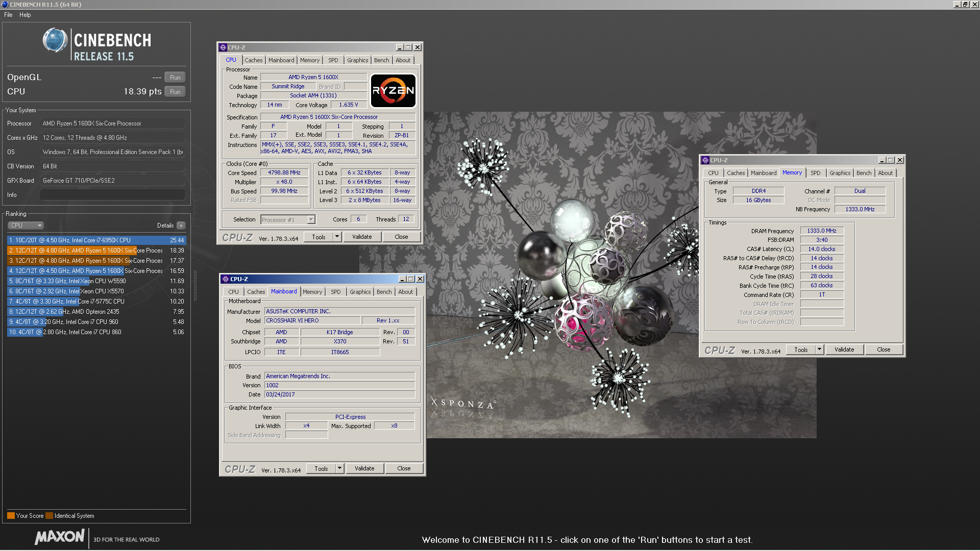Click the top CPU-Z window title icon
980x551 pixels.
point(223,47)
